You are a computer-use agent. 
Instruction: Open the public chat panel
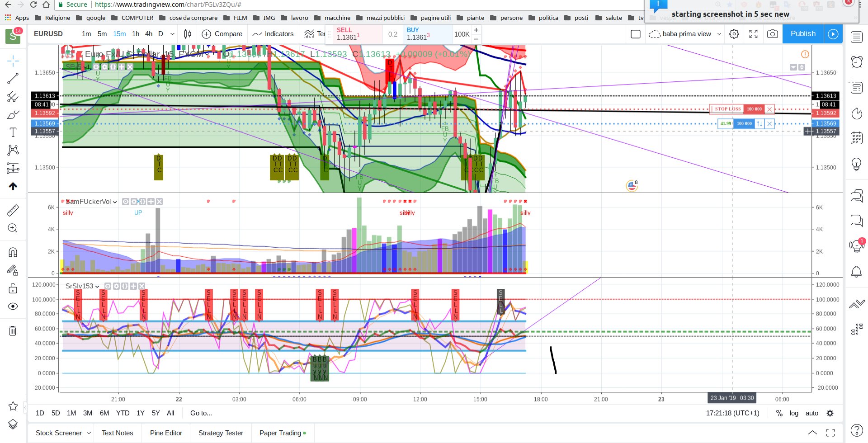857,196
